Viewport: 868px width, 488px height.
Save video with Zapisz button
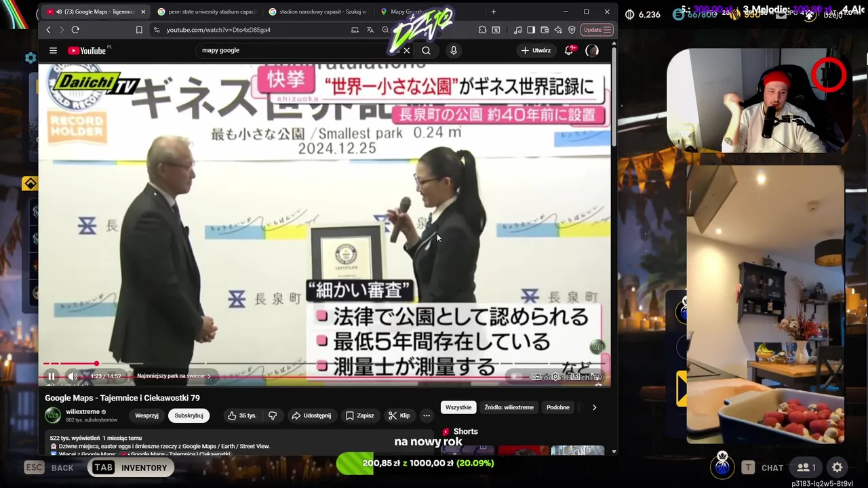[359, 415]
